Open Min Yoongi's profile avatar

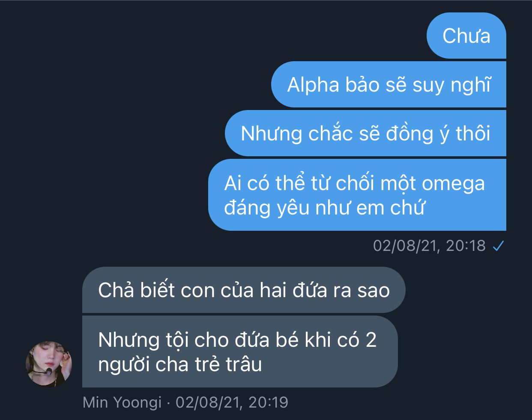pyautogui.click(x=49, y=364)
